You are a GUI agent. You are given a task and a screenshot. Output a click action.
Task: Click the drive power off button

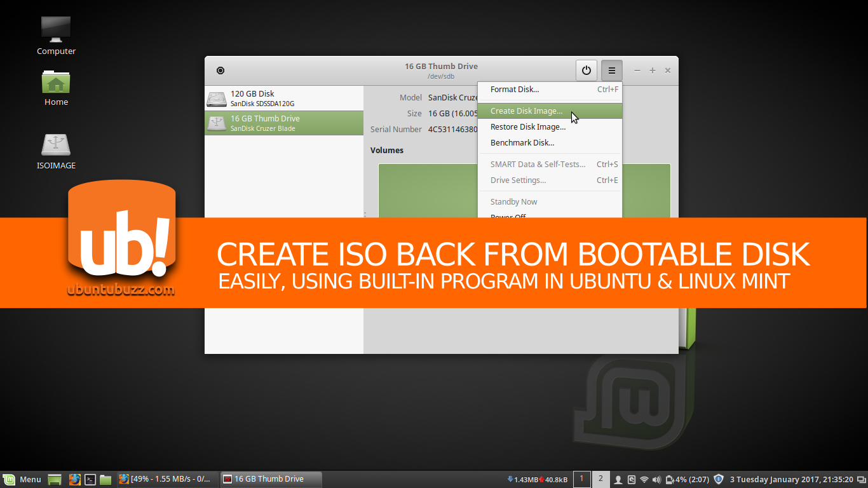[x=587, y=71]
